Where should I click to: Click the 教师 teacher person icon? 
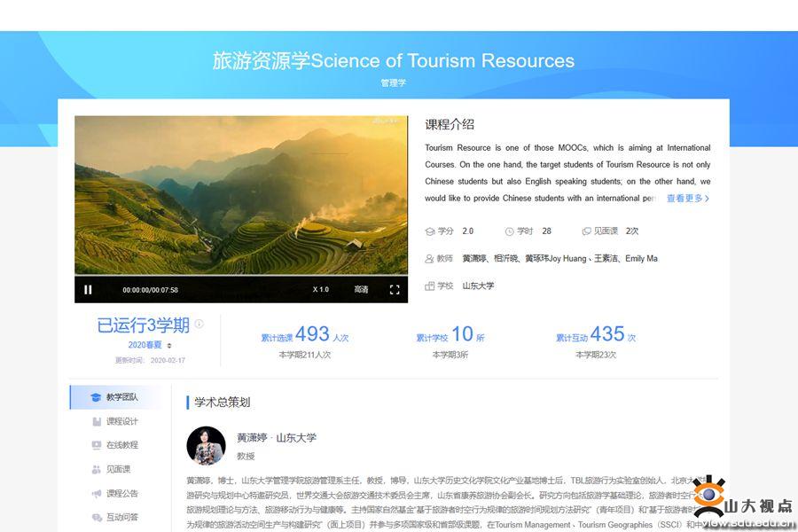pyautogui.click(x=430, y=259)
